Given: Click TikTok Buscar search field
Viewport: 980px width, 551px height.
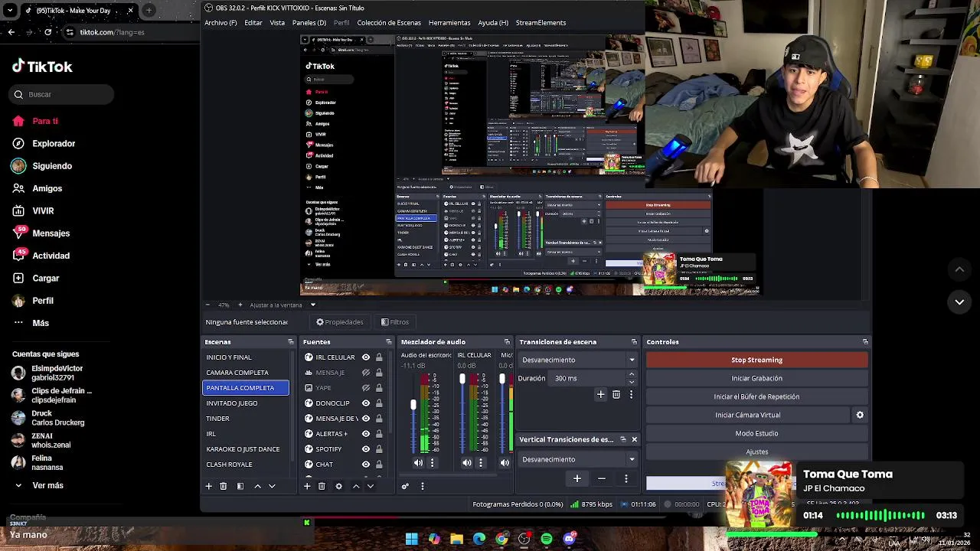Looking at the screenshot, I should coord(63,94).
